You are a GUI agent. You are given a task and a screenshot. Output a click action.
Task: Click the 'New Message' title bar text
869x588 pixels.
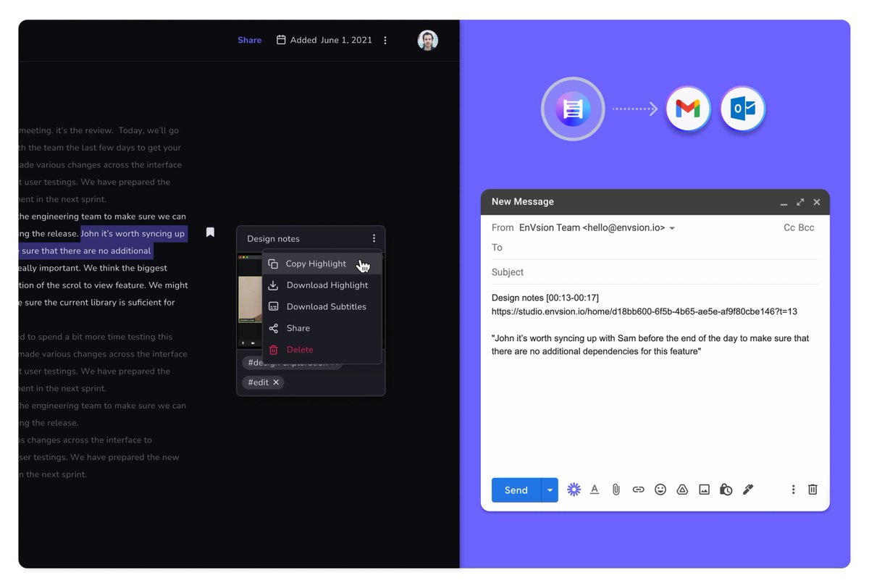pos(523,202)
